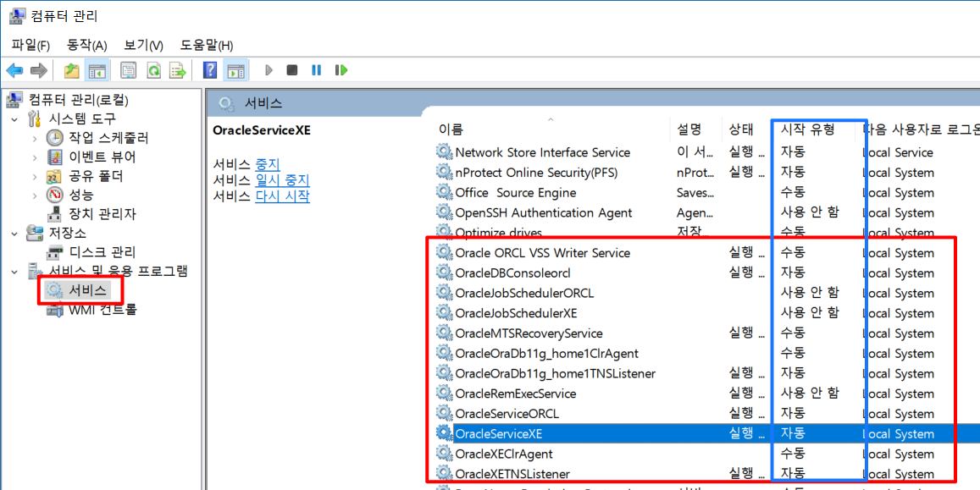Click the Refresh toolbar icon
The width and height of the screenshot is (980, 490).
point(153,70)
